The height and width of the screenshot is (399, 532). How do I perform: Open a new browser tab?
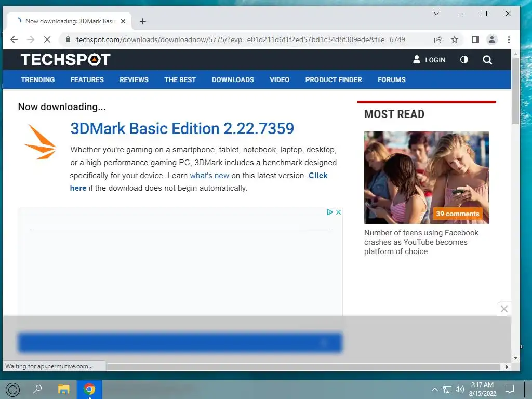pyautogui.click(x=143, y=21)
